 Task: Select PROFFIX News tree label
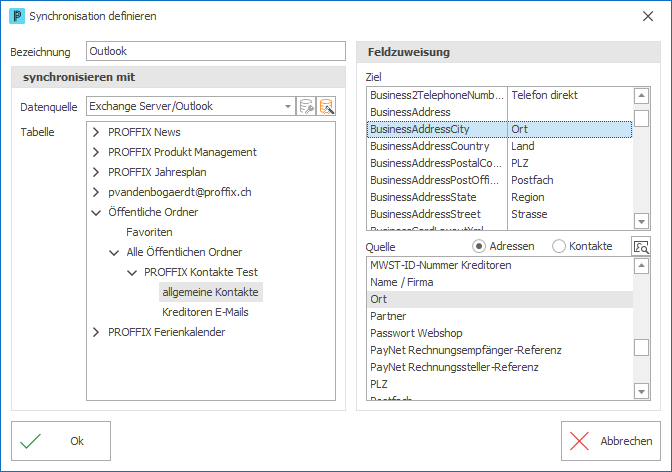[144, 132]
